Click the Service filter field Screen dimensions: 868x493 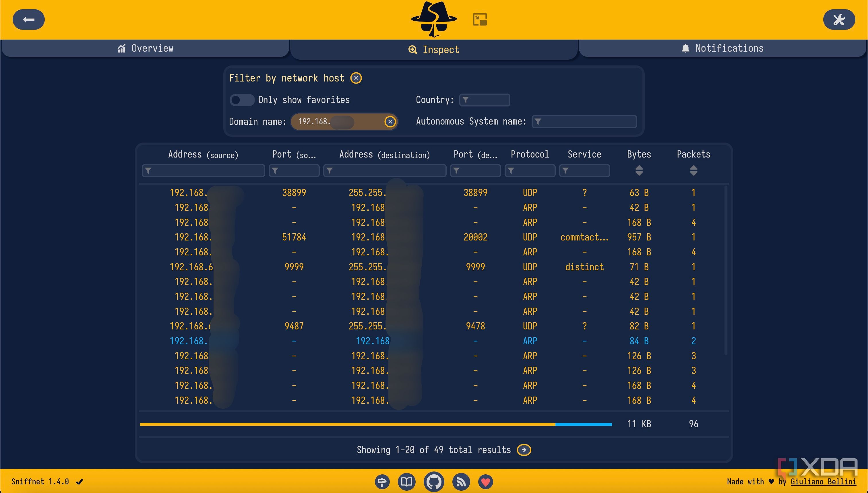tap(584, 170)
